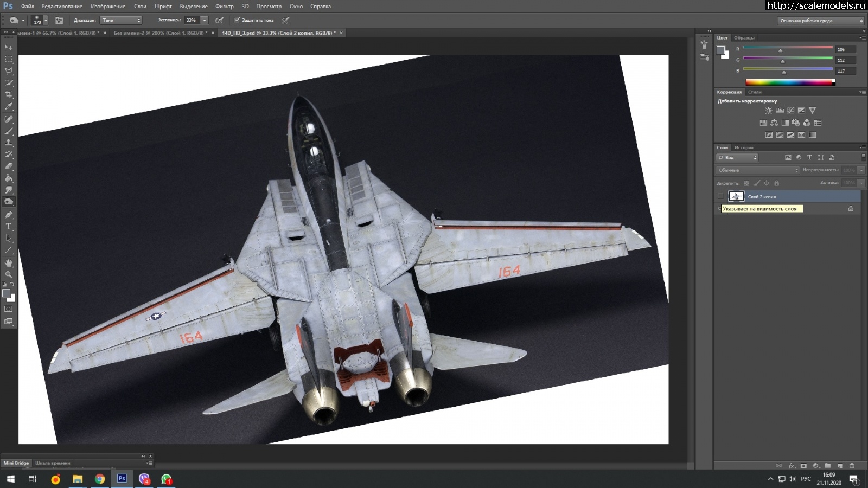Toggle lock all padlock in Layers

point(776,183)
